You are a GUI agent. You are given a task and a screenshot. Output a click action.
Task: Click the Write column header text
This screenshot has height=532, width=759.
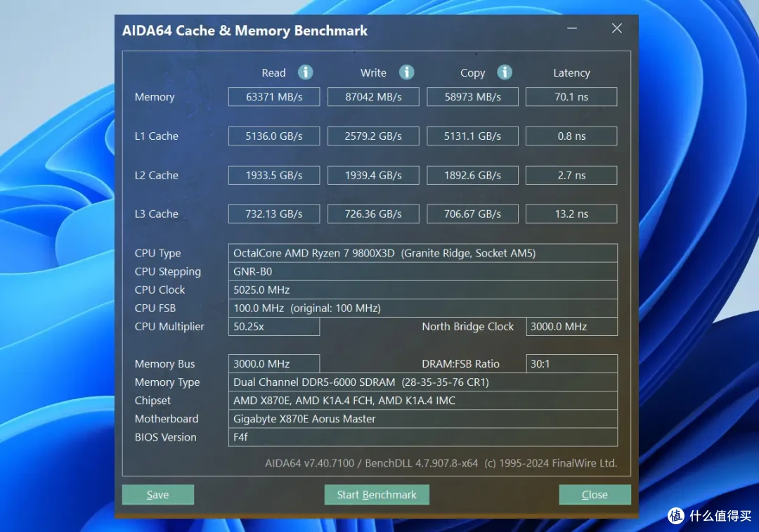coord(373,73)
